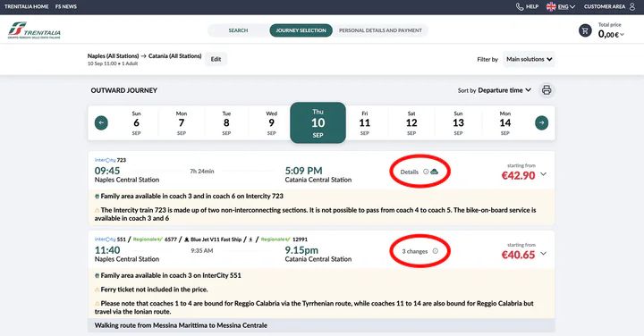The height and width of the screenshot is (336, 644).
Task: Open the Main solutions filter dropdown
Action: pos(529,59)
